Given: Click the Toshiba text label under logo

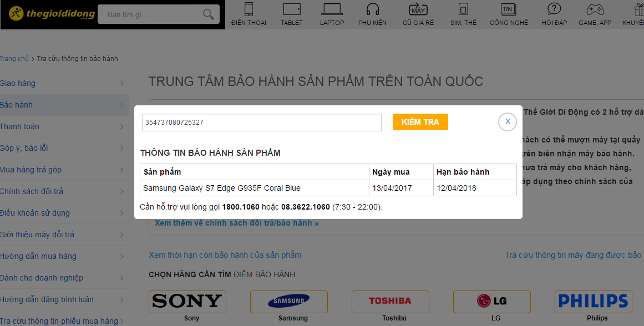Looking at the screenshot, I should coord(394,318).
